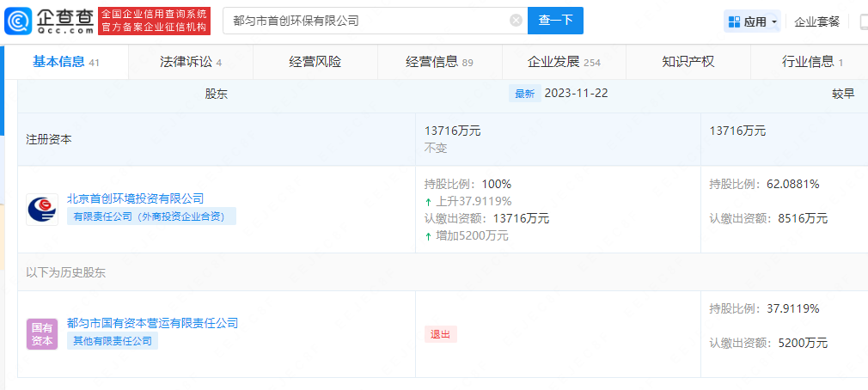Switch to the 法律诉讼 tab
The width and height of the screenshot is (868, 390).
click(x=191, y=62)
